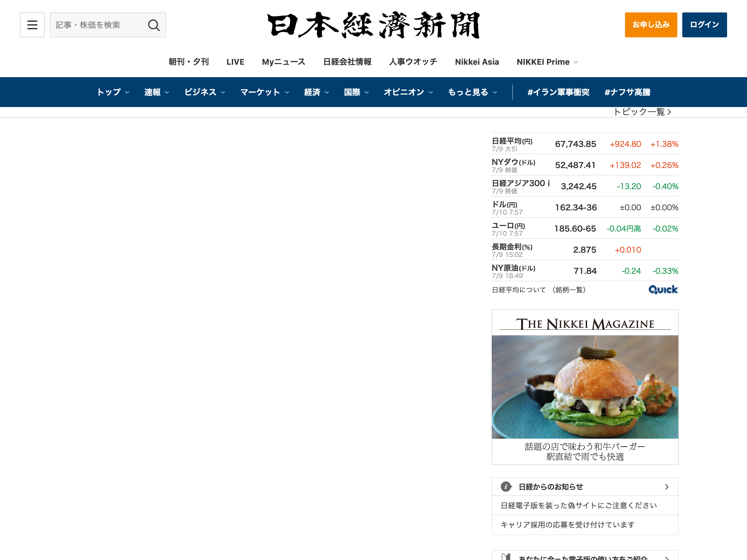Click THE NIKKEI MAGAZINE banner title
Viewport: 747px width, 560px height.
pyautogui.click(x=585, y=324)
